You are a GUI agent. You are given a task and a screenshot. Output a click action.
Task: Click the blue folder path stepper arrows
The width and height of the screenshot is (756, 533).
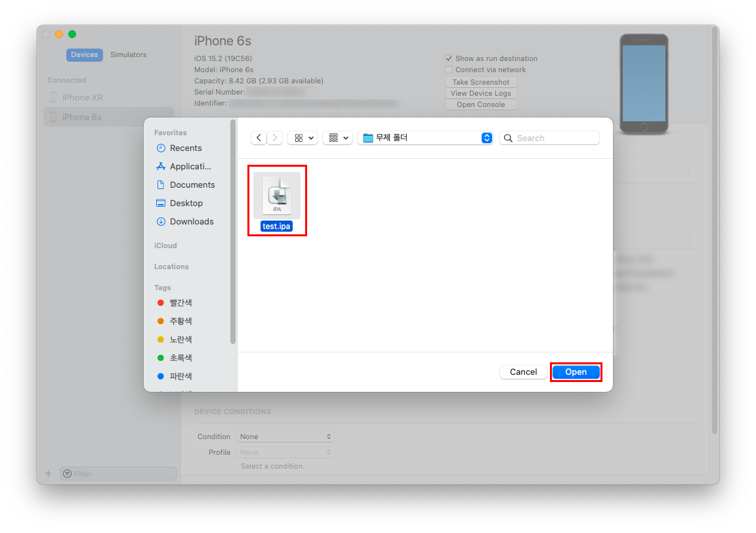point(486,138)
